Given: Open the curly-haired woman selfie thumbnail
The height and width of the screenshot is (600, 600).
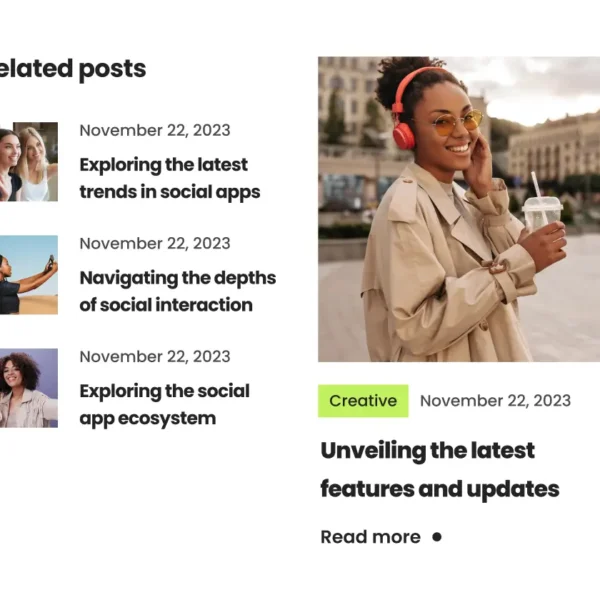Looking at the screenshot, I should (29, 388).
